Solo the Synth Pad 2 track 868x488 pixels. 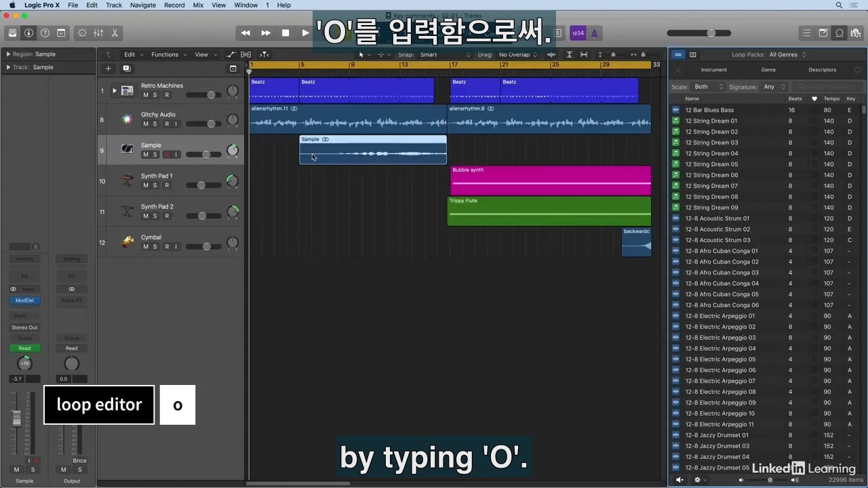155,216
